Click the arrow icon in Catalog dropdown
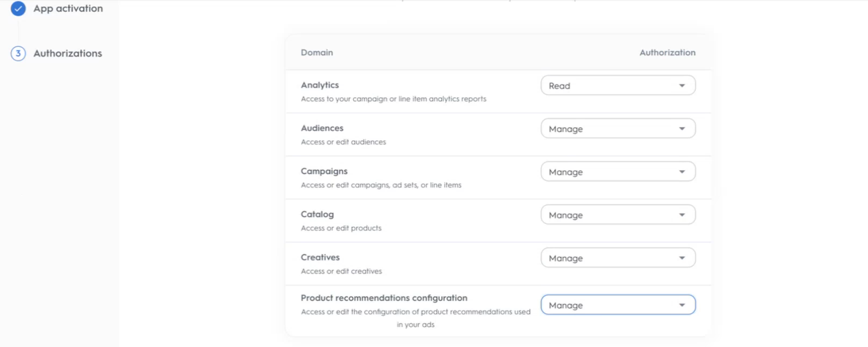Screen dimensions: 868x347 click(x=682, y=215)
